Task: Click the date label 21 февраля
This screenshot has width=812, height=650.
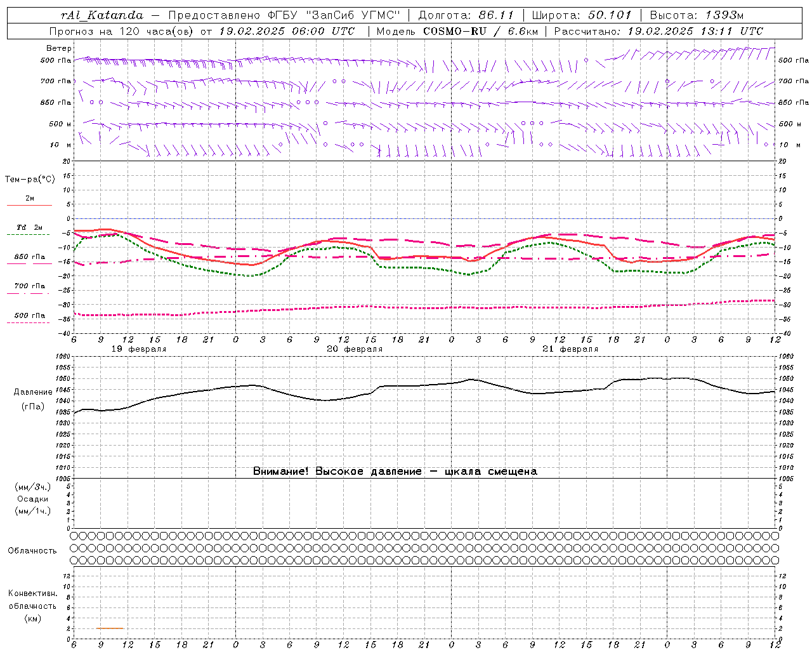Action: (570, 349)
